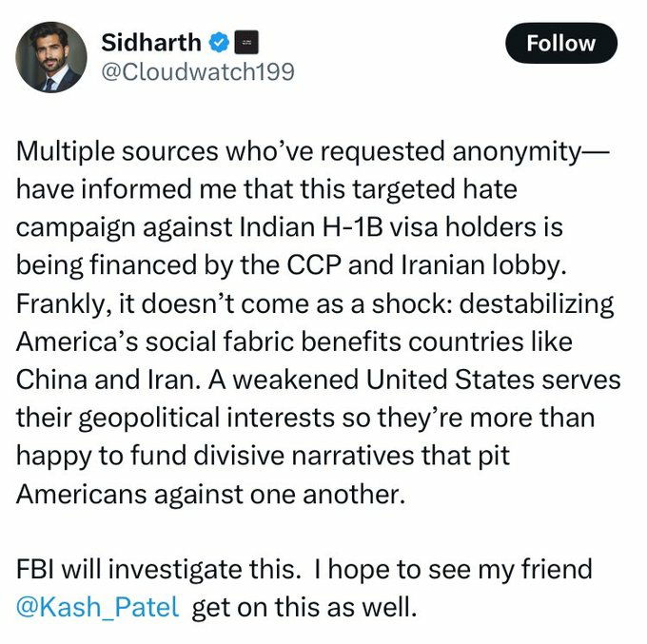Screen dimensions: 647x644
Task: Click the word 'destabilizing' in post
Action: pos(537,304)
